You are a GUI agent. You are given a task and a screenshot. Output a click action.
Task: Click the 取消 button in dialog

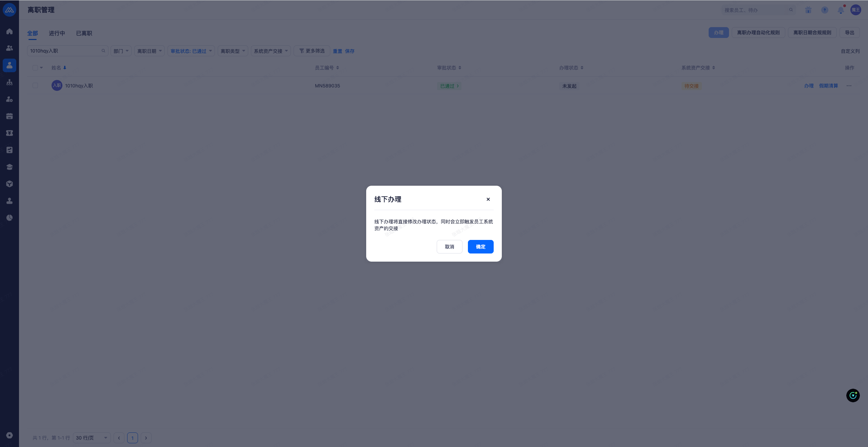coord(449,247)
